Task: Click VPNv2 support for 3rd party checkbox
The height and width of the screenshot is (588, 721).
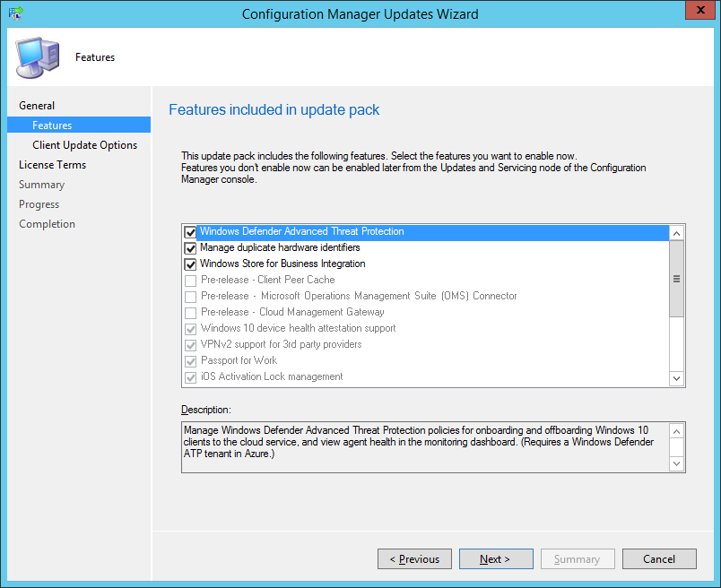Action: pyautogui.click(x=190, y=345)
